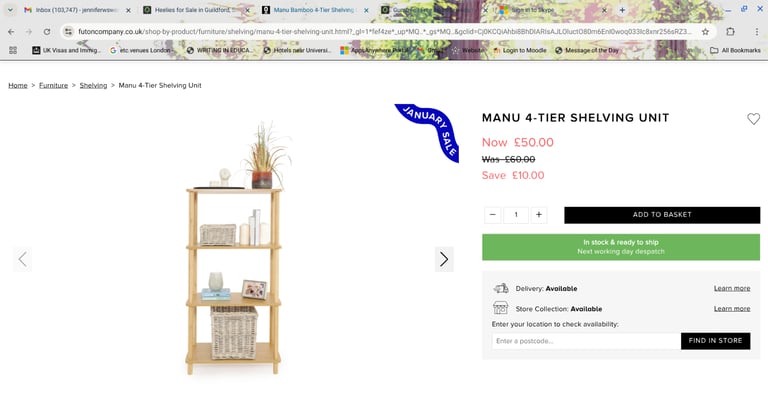Open Shelving breadcrumb link
768x408 pixels.
pos(93,85)
